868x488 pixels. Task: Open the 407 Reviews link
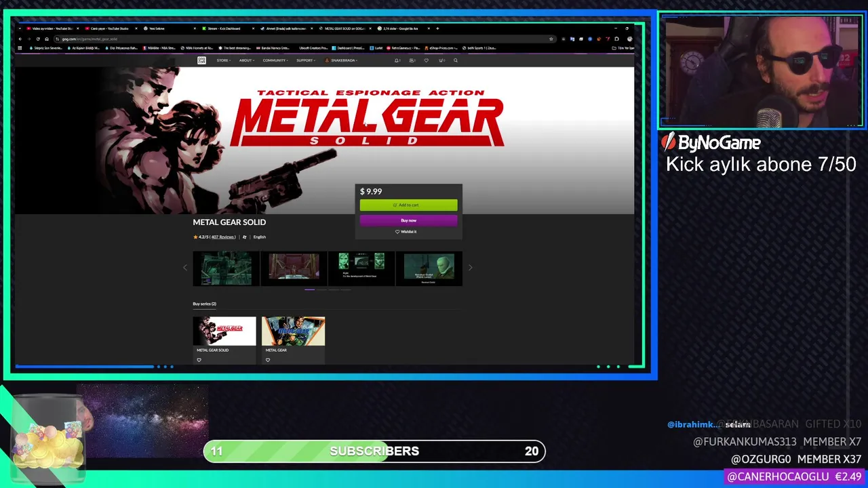223,237
